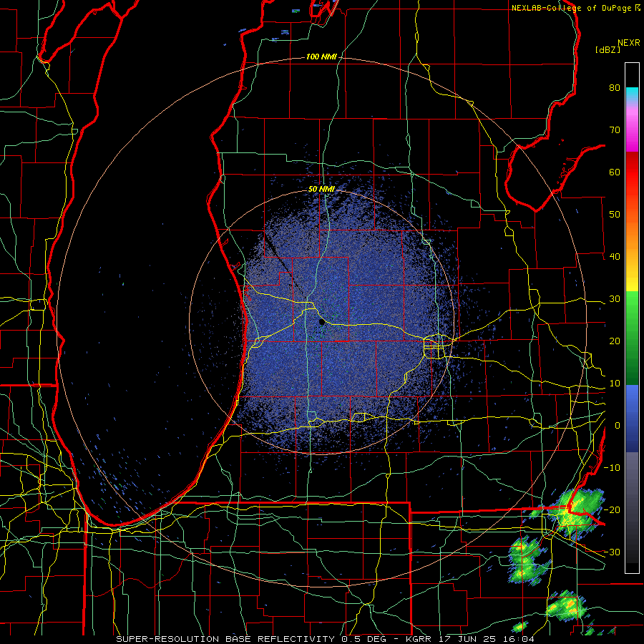Image resolution: width=644 pixels, height=644 pixels.
Task: Click the [dBZ] units label
Action: pos(608,49)
